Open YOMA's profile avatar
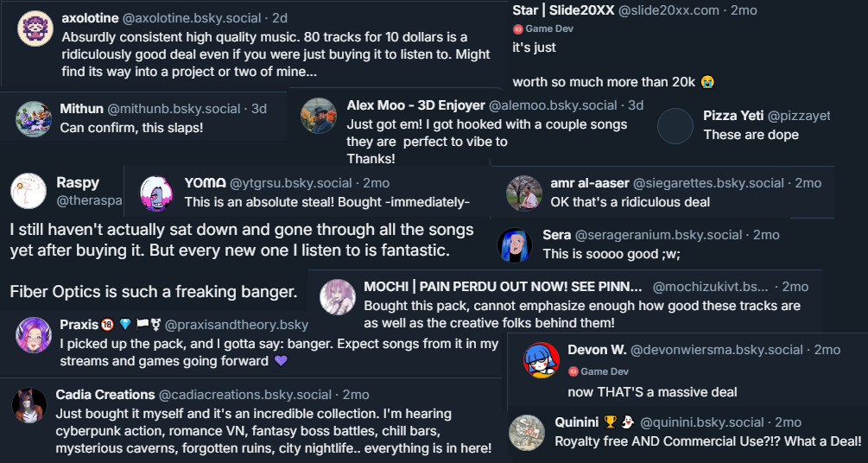The width and height of the screenshot is (868, 463). (156, 193)
